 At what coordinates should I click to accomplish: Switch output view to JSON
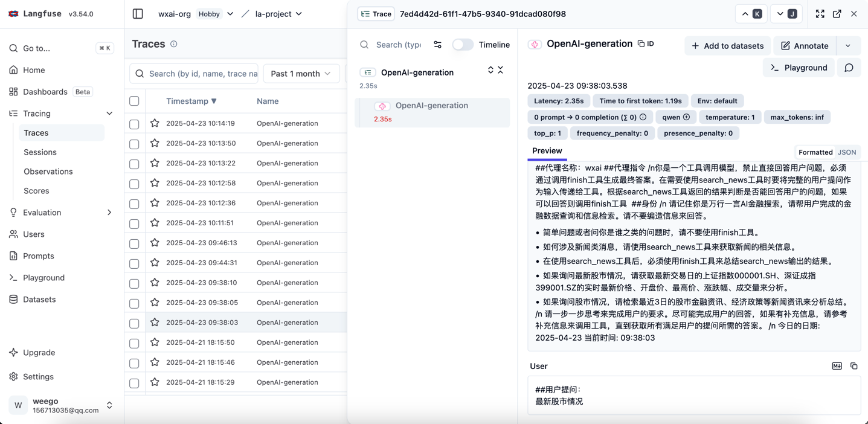click(847, 152)
